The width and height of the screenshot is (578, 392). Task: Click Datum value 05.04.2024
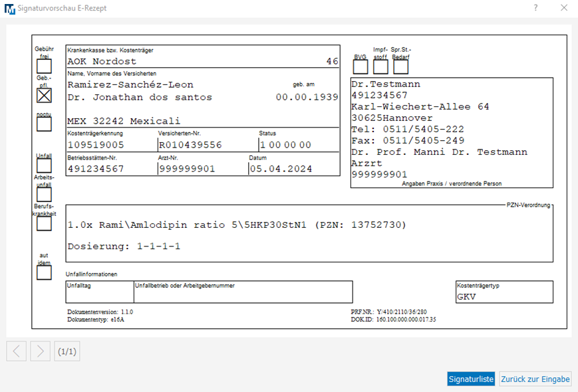point(281,169)
